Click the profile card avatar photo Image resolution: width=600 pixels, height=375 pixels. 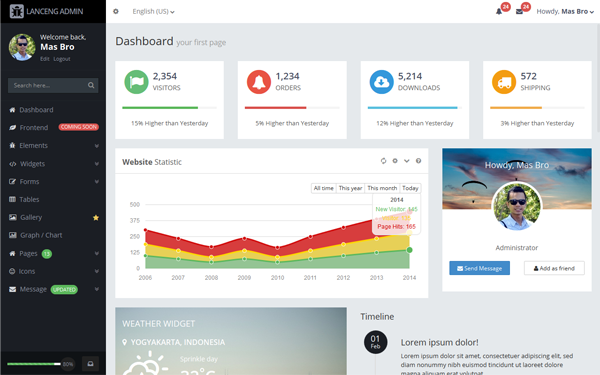pyautogui.click(x=517, y=207)
